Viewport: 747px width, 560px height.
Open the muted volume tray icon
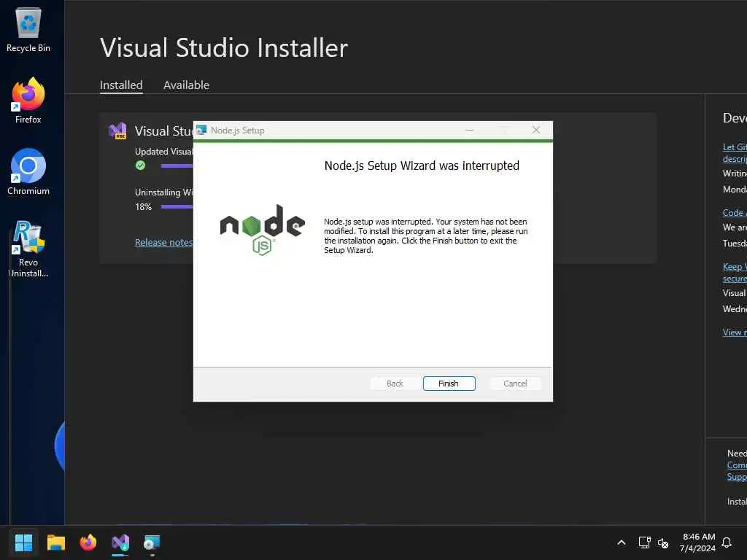coord(662,542)
